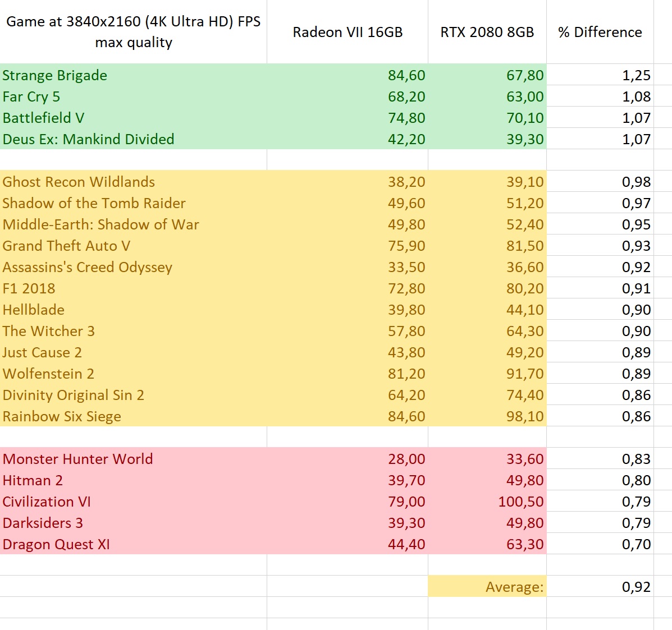Click F1 2018 RTX value 80,20
672x630 pixels.
click(x=487, y=288)
